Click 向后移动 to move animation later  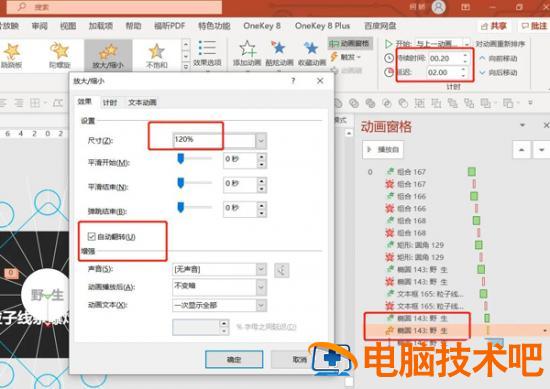point(499,72)
